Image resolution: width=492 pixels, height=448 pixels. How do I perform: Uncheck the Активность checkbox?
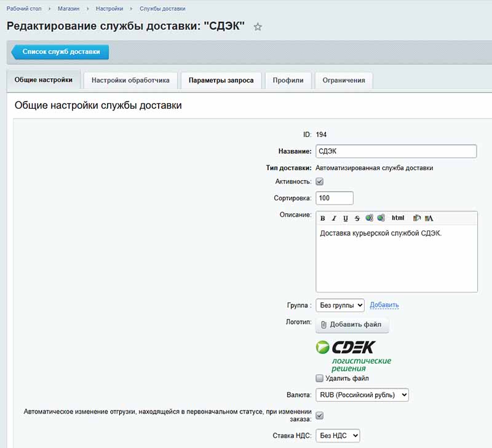tap(319, 181)
